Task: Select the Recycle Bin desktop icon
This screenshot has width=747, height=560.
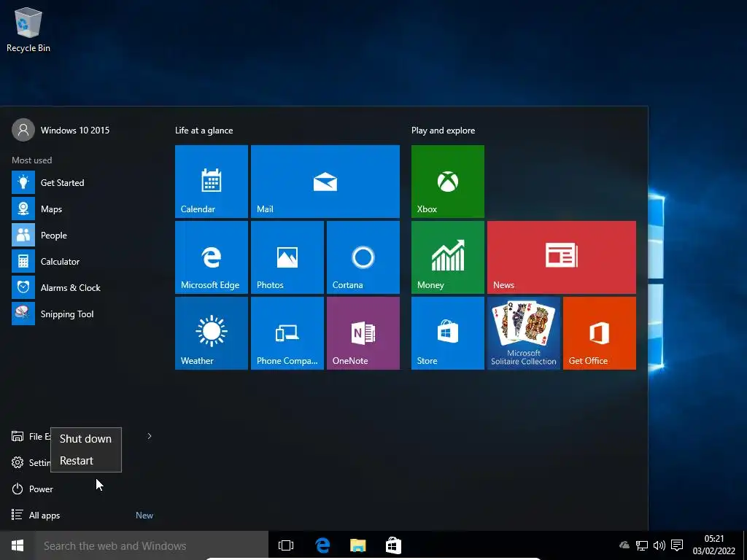Action: (28, 29)
